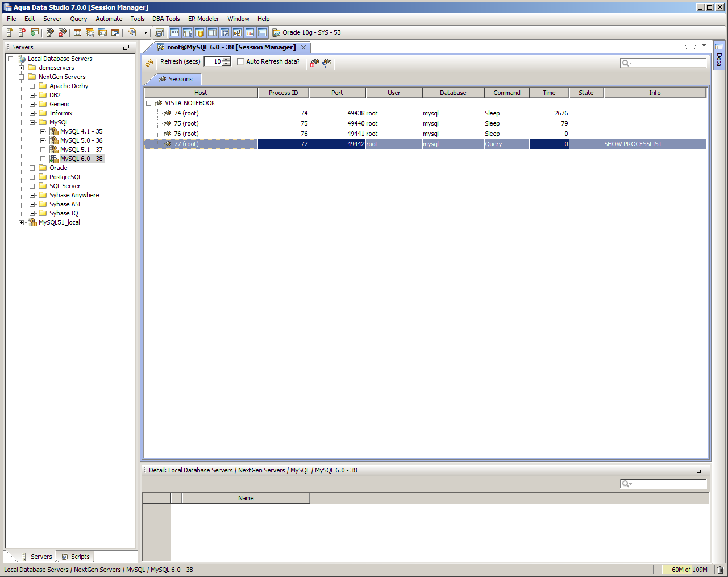
Task: Sort by the Command column header
Action: pos(507,93)
